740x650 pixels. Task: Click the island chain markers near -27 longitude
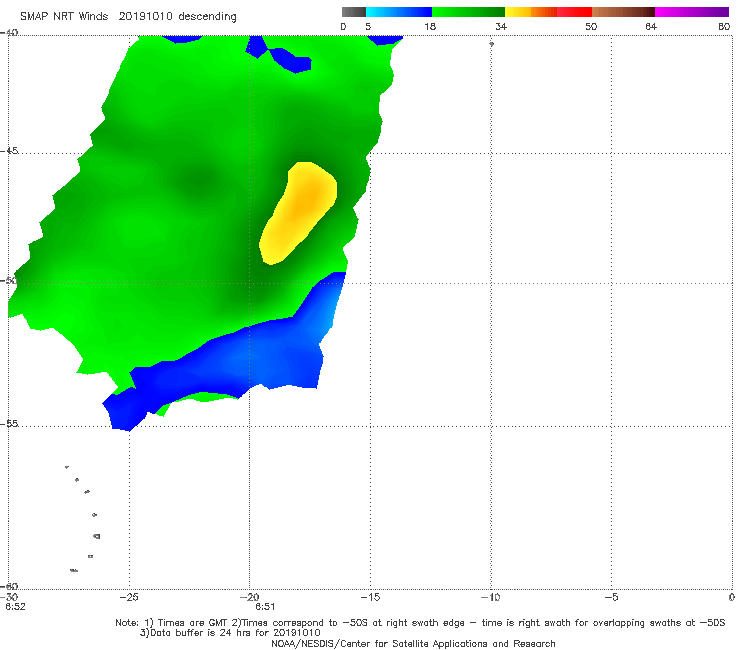[x=83, y=518]
